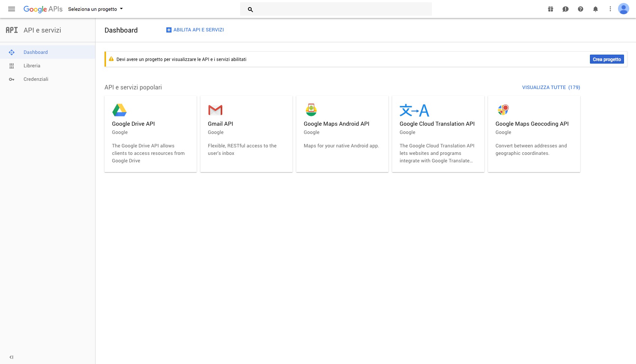Screen dimensions: 636x364
Task: Click the gift icon in top bar
Action: pos(551,9)
